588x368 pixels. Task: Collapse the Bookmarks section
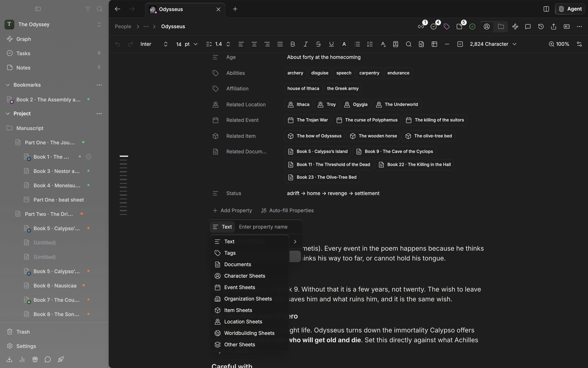(8, 85)
